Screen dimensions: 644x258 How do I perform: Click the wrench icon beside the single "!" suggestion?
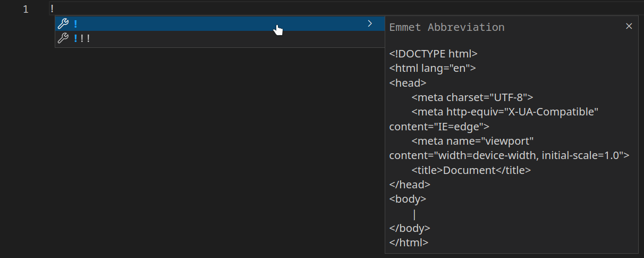[63, 24]
